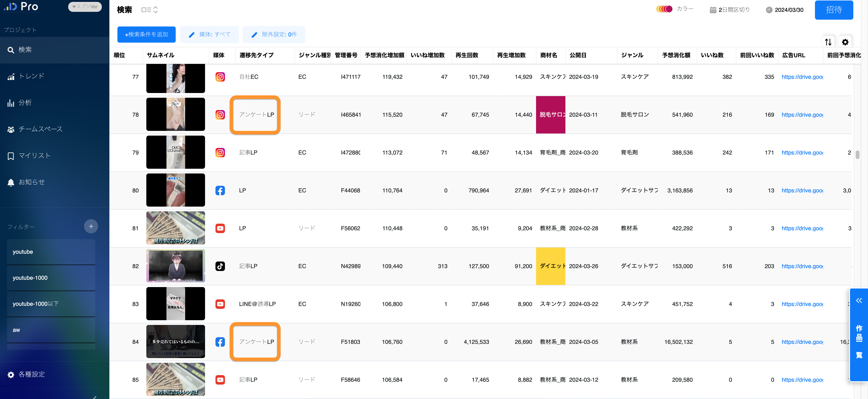868x399 pixels.
Task: Click Instagram icon in row 78
Action: (x=220, y=115)
